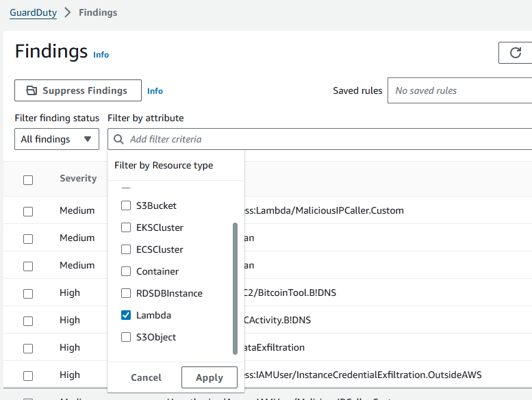Select the CActivity.B!DNS finding row checkbox
Viewport: 532px width, 400px height.
[28, 321]
